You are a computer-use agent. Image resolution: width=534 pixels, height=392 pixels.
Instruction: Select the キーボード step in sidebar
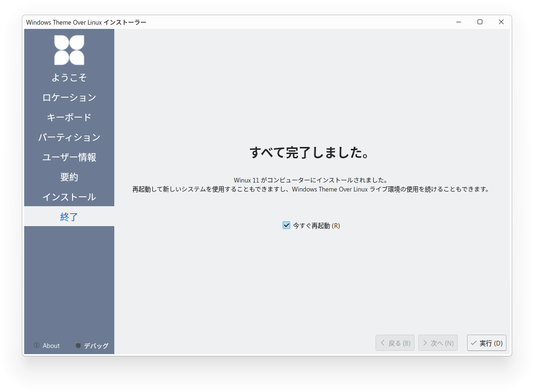tap(69, 118)
